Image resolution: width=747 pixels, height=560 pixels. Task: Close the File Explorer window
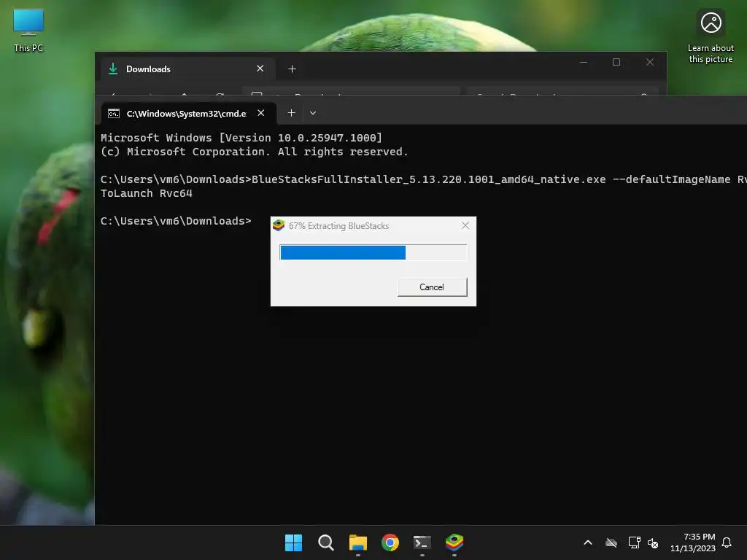click(650, 63)
